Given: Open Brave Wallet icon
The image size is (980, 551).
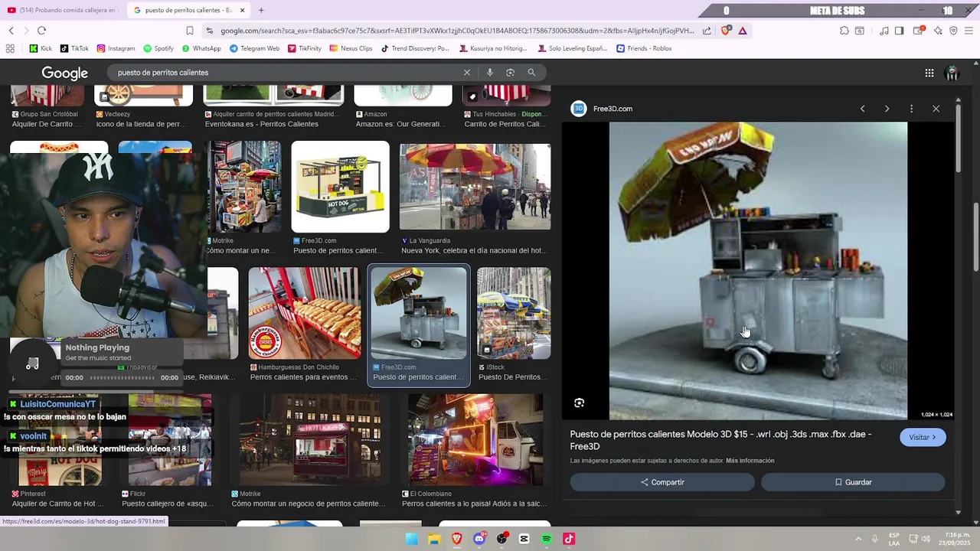Looking at the screenshot, I should [x=919, y=31].
